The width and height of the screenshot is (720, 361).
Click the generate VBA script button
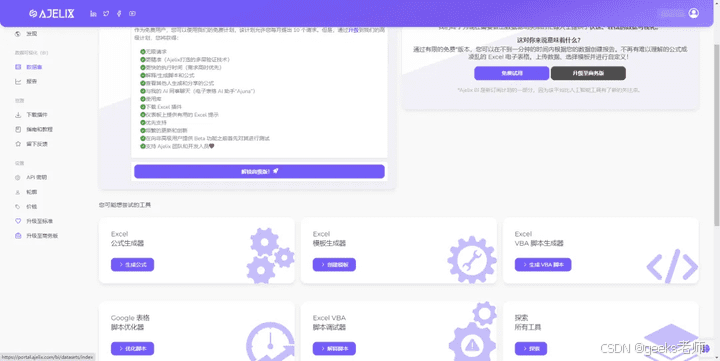(543, 265)
